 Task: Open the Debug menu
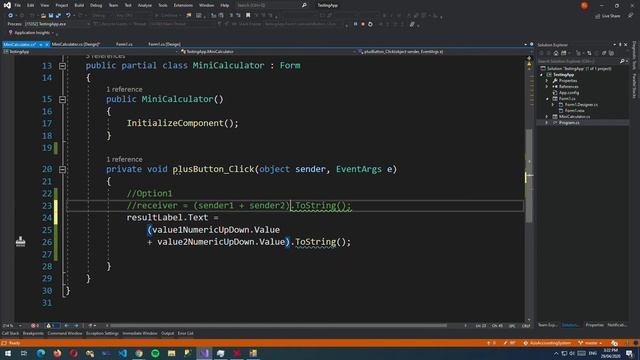click(x=96, y=5)
